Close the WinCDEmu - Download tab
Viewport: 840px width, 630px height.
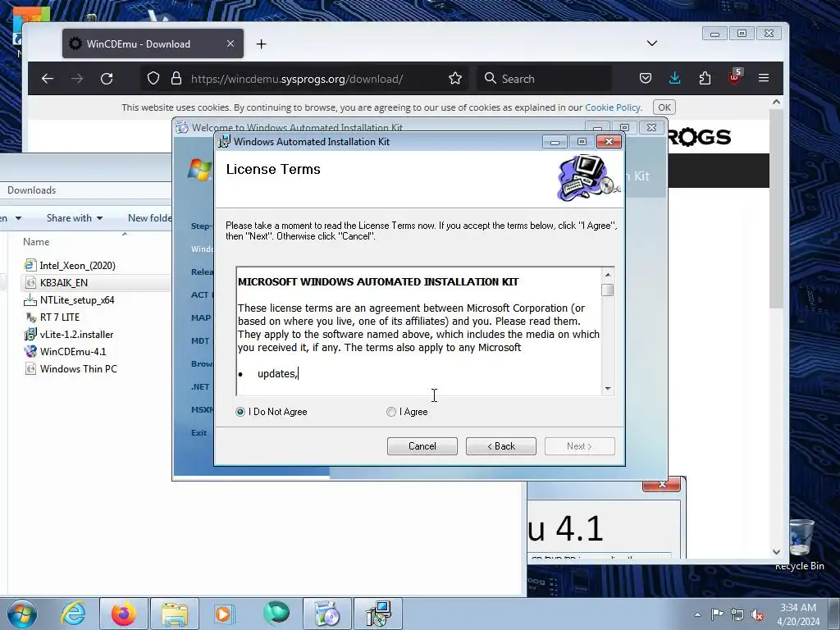[231, 44]
